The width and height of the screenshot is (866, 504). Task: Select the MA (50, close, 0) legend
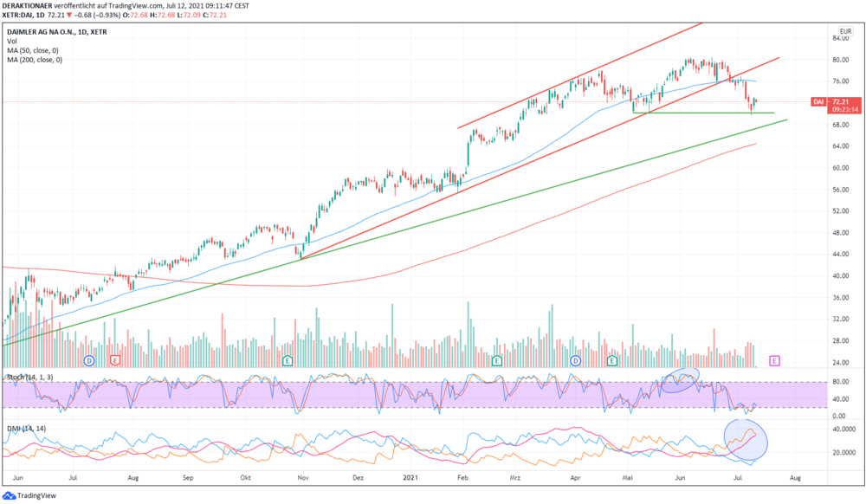tap(33, 51)
